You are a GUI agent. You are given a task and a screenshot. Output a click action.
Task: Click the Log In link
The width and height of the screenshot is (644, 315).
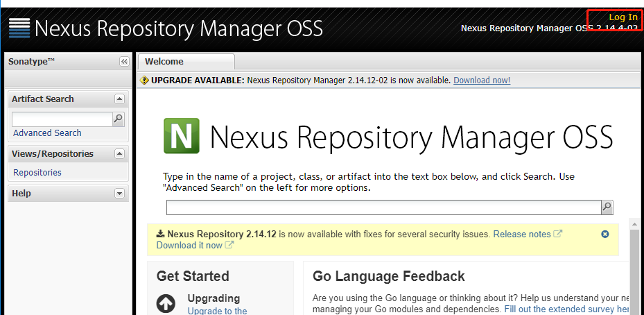click(x=623, y=17)
